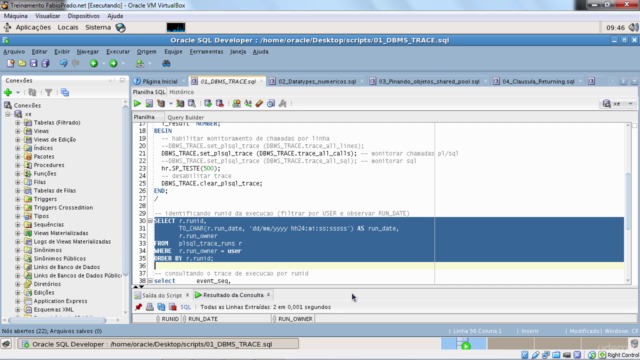Expand the Views tree node
This screenshot has height=360, width=640.
[18, 131]
